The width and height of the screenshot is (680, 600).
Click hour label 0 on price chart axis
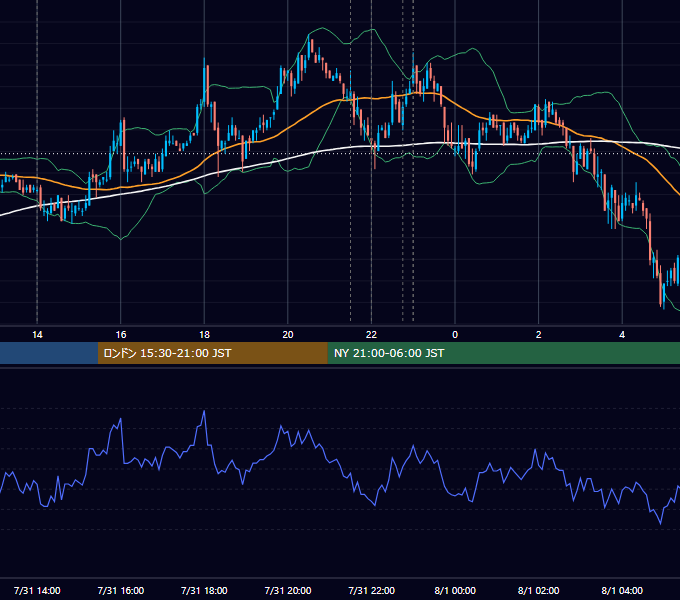[x=455, y=335]
